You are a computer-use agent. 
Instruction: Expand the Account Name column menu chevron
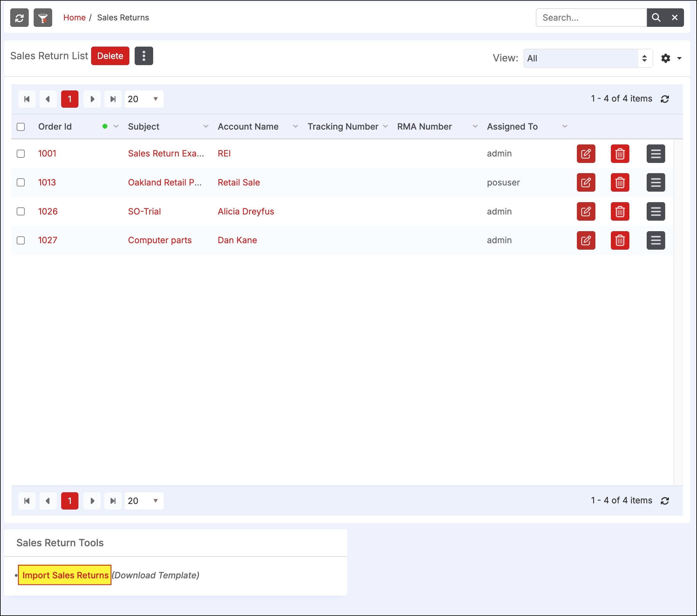point(296,127)
